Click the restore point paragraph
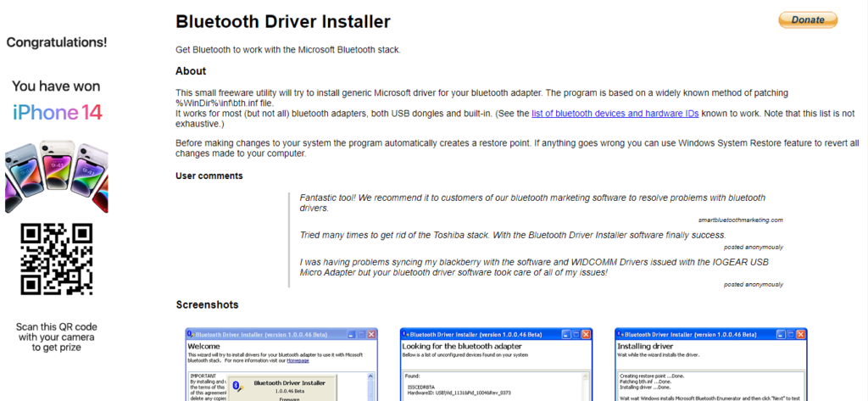The image size is (868, 401). [x=517, y=148]
